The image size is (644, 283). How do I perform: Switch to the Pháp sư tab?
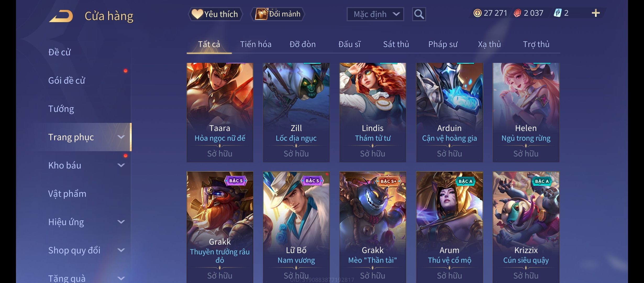coord(443,44)
